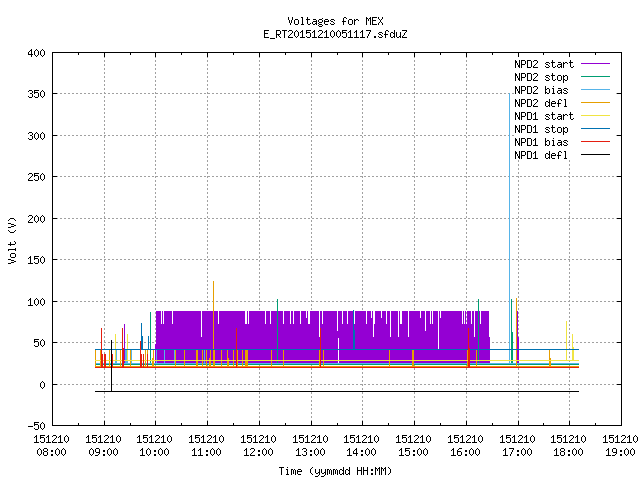Select the NPD1 start legend label
This screenshot has width=640, height=480.
pyautogui.click(x=544, y=116)
